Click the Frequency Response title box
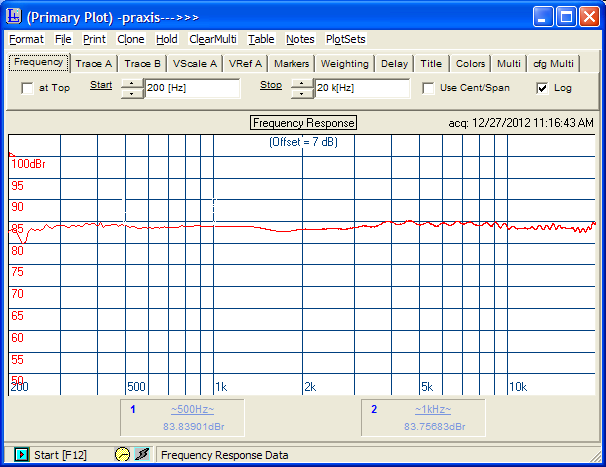The width and height of the screenshot is (606, 467). [x=303, y=123]
